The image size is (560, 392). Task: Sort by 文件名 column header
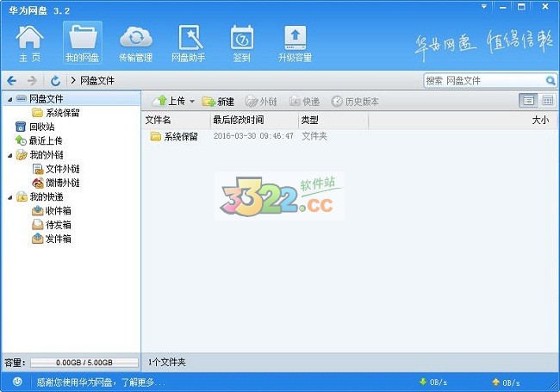pos(176,120)
